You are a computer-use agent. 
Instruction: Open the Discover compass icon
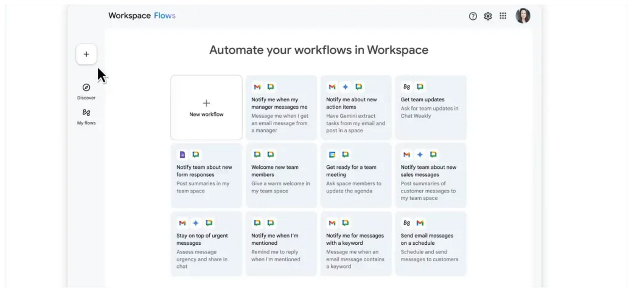86,87
